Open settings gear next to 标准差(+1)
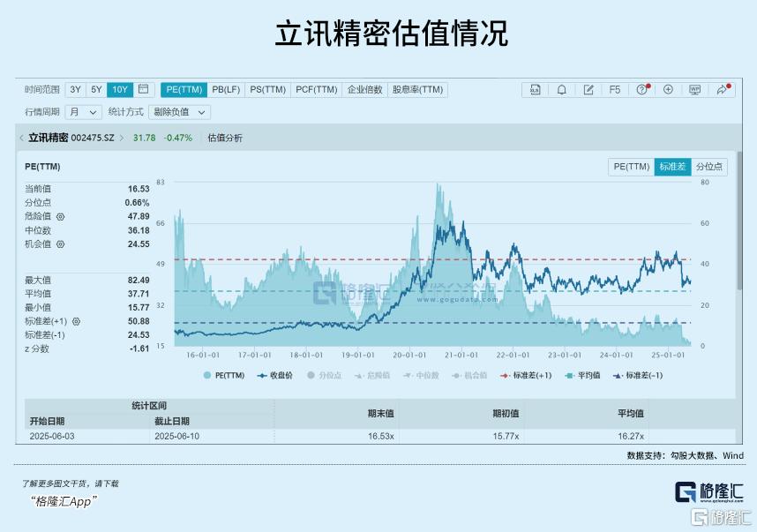This screenshot has height=532, width=757. (x=76, y=321)
